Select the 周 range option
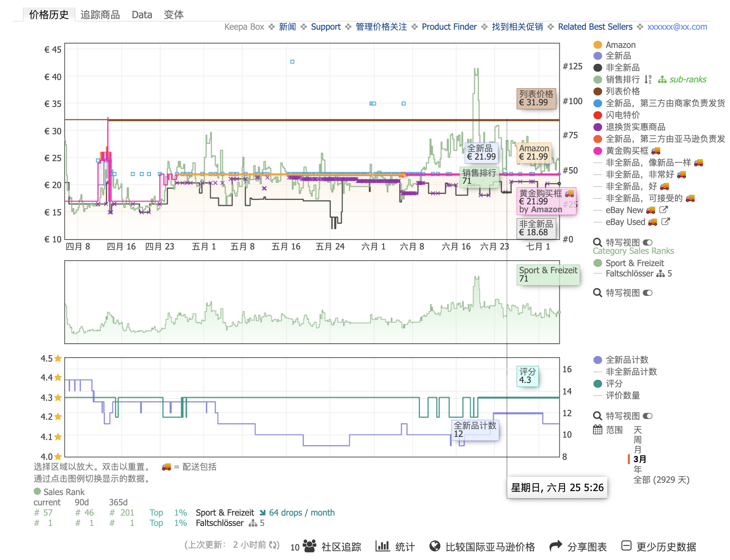The width and height of the screenshot is (730, 560). (637, 440)
